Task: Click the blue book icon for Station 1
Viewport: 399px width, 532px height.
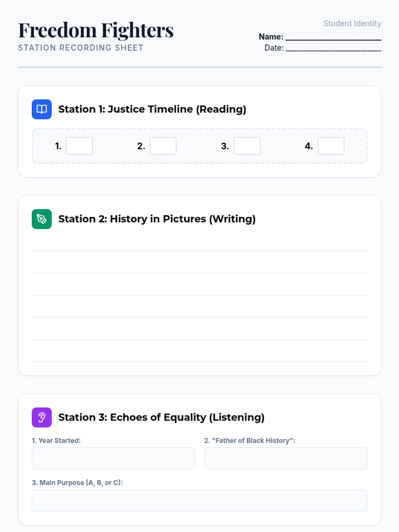Action: 42,109
